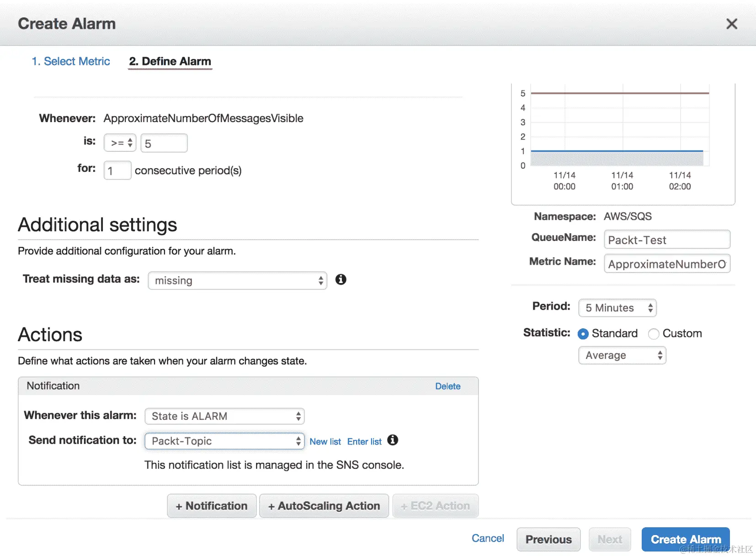Screen dimensions: 756x557
Task: Click the info icon beside missing data dropdown
Action: (x=341, y=279)
